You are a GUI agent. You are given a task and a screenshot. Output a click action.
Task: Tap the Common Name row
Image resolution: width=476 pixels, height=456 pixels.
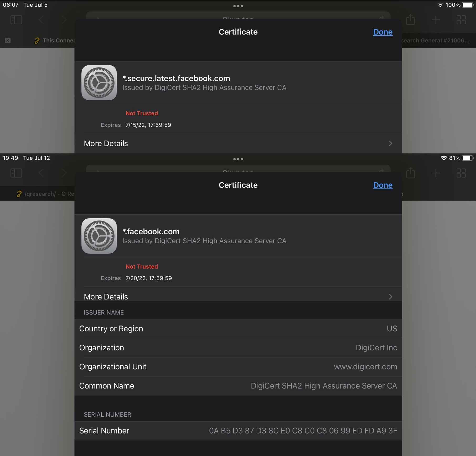tap(238, 386)
